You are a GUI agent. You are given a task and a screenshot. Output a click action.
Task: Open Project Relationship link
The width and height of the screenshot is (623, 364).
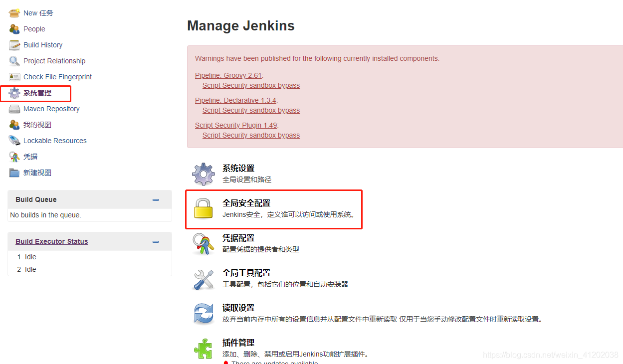54,61
